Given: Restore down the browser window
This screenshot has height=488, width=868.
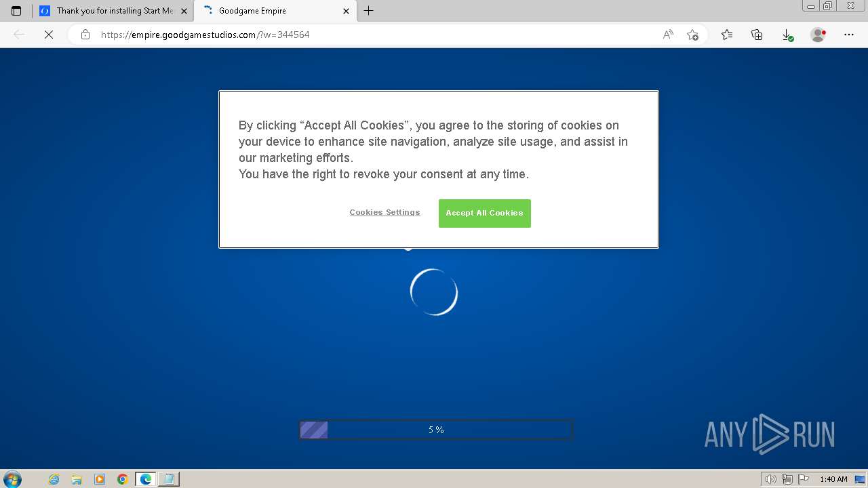Looking at the screenshot, I should pyautogui.click(x=828, y=5).
